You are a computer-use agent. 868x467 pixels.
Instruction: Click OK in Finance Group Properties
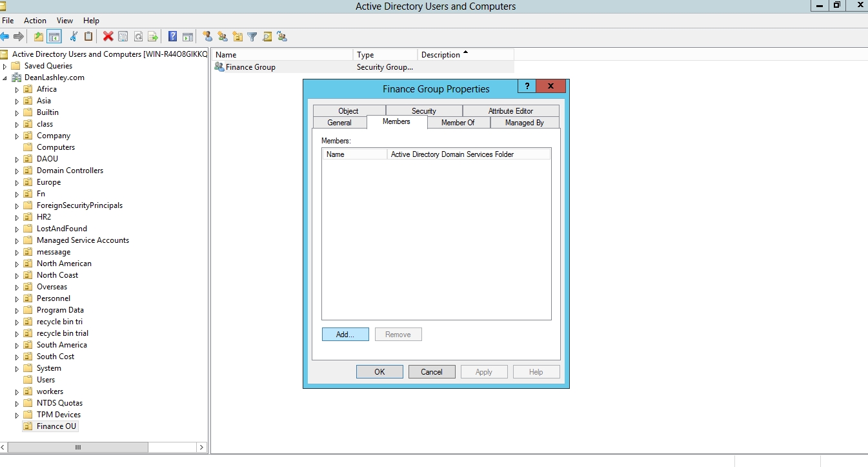[x=379, y=372]
